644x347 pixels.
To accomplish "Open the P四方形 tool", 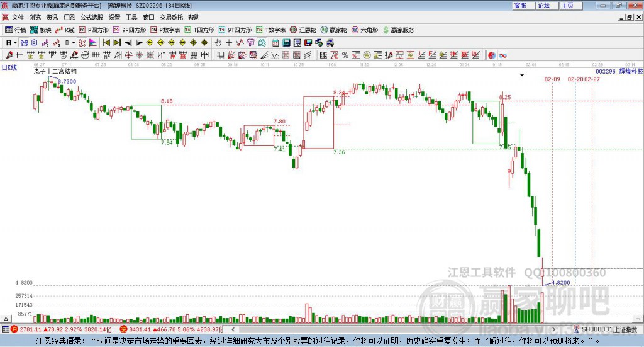I will [x=94, y=30].
